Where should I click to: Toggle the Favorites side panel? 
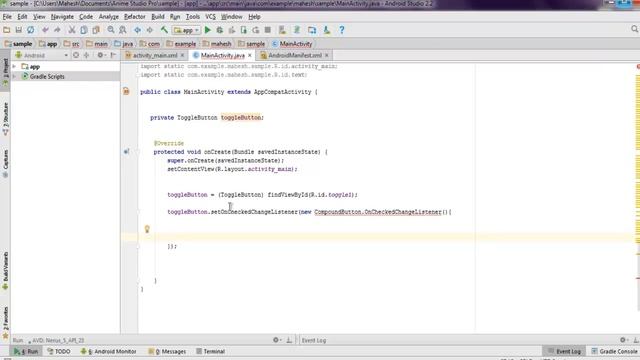point(5,322)
